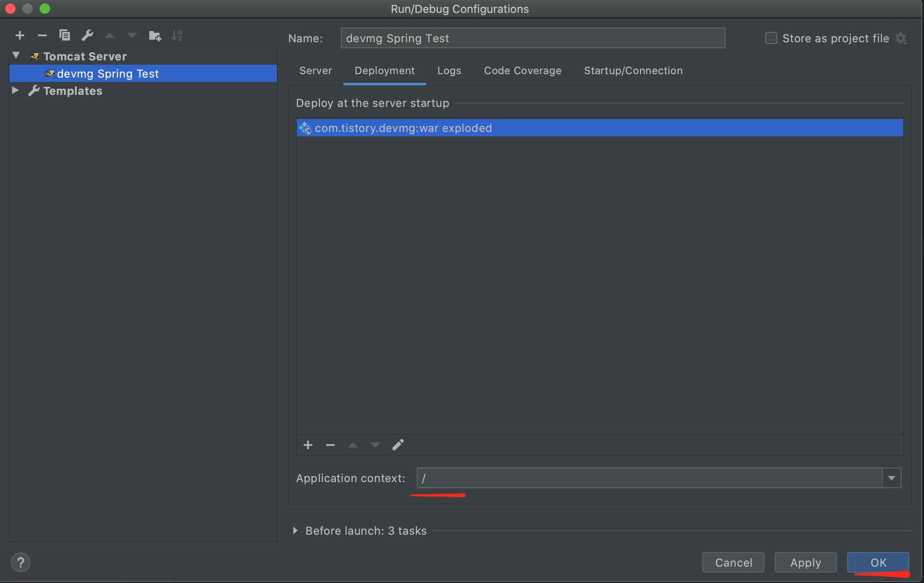
Task: Click the Apply button
Action: (805, 562)
